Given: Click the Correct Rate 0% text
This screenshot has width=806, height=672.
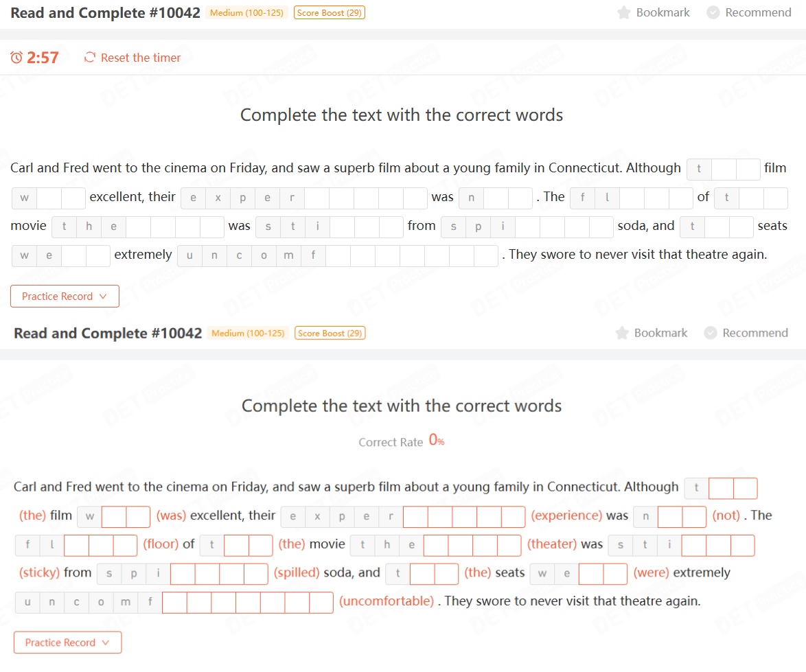Looking at the screenshot, I should pos(402,441).
